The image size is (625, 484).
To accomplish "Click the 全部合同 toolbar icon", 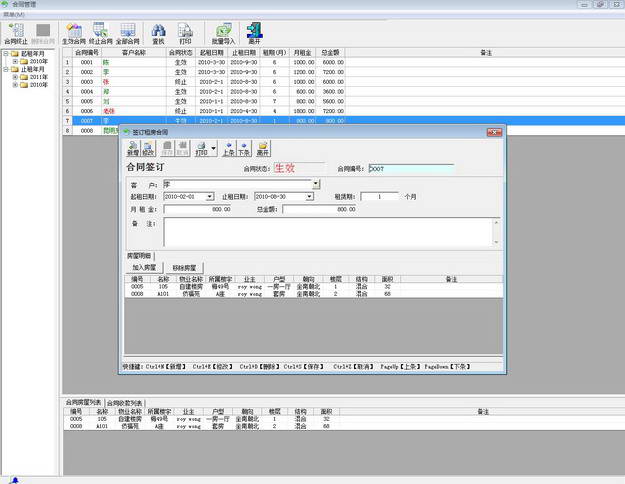I will (127, 32).
